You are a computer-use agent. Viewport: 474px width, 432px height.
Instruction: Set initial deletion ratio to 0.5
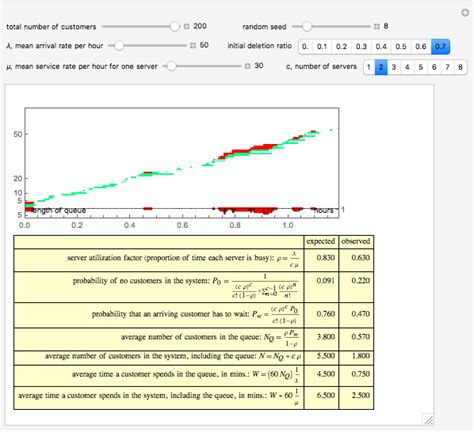click(401, 47)
